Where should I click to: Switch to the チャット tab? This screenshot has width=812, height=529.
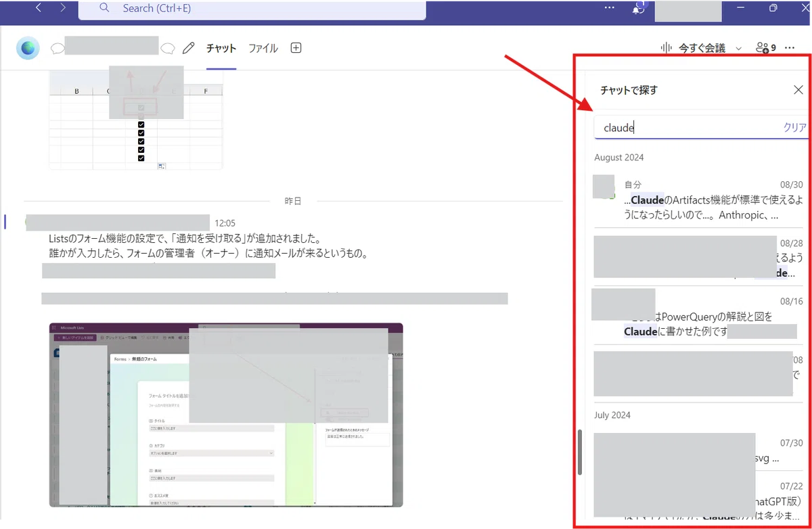click(221, 48)
